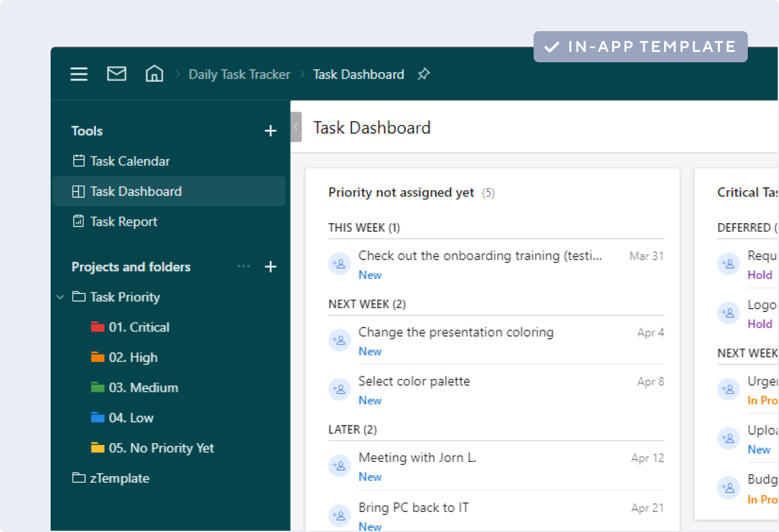
Task: Open Meeting with Jorn L. task
Action: click(417, 457)
